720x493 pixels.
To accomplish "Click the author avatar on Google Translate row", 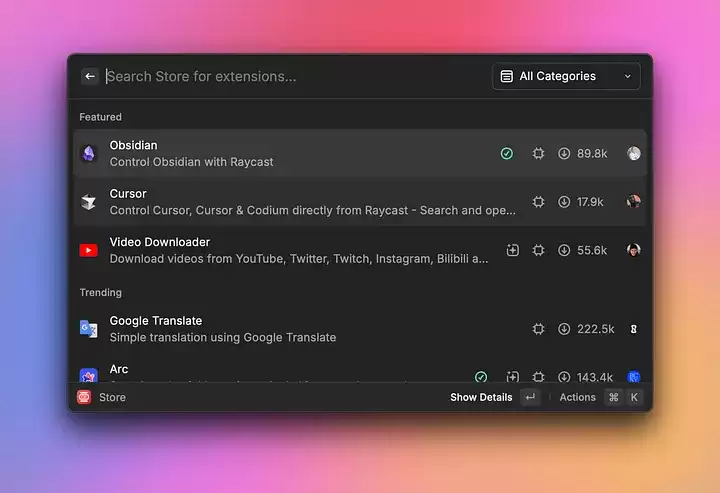I will (633, 329).
